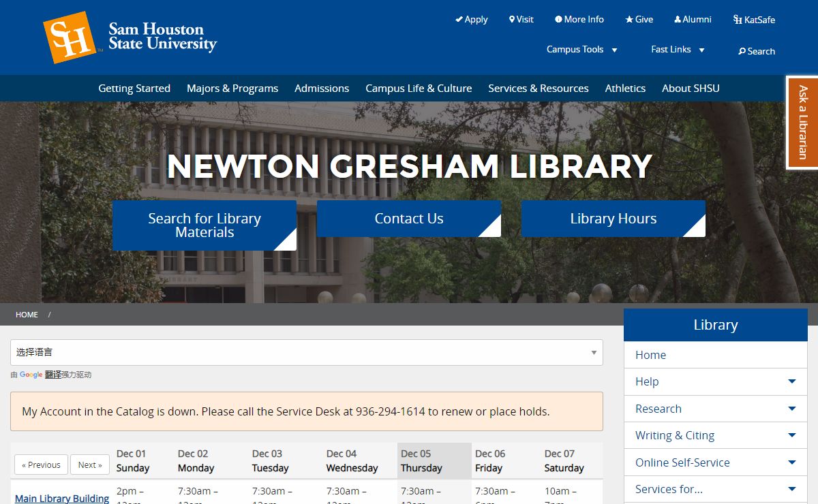Image resolution: width=818 pixels, height=504 pixels.
Task: Click Search for Library Materials button
Action: (x=204, y=225)
